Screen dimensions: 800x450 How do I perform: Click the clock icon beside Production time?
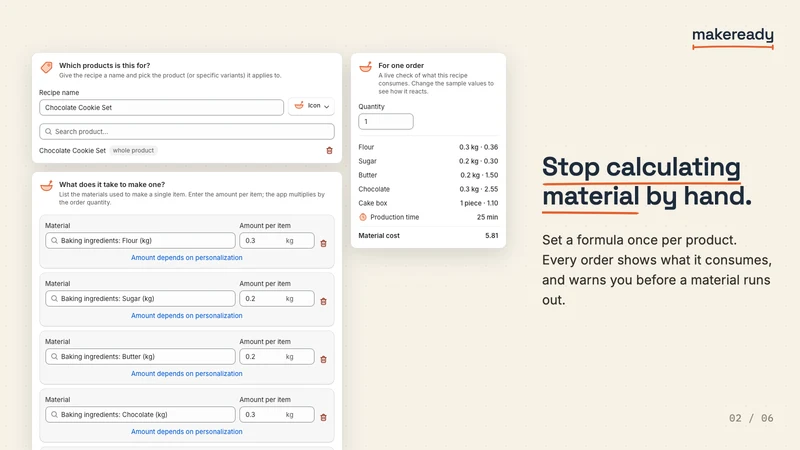click(x=363, y=217)
